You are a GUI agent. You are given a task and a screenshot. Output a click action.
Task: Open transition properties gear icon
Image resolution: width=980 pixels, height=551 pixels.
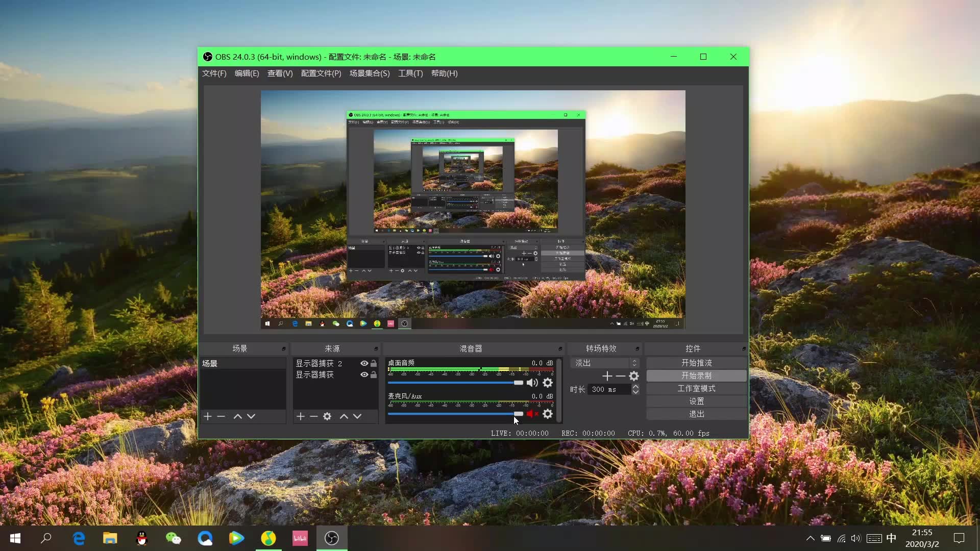click(634, 376)
